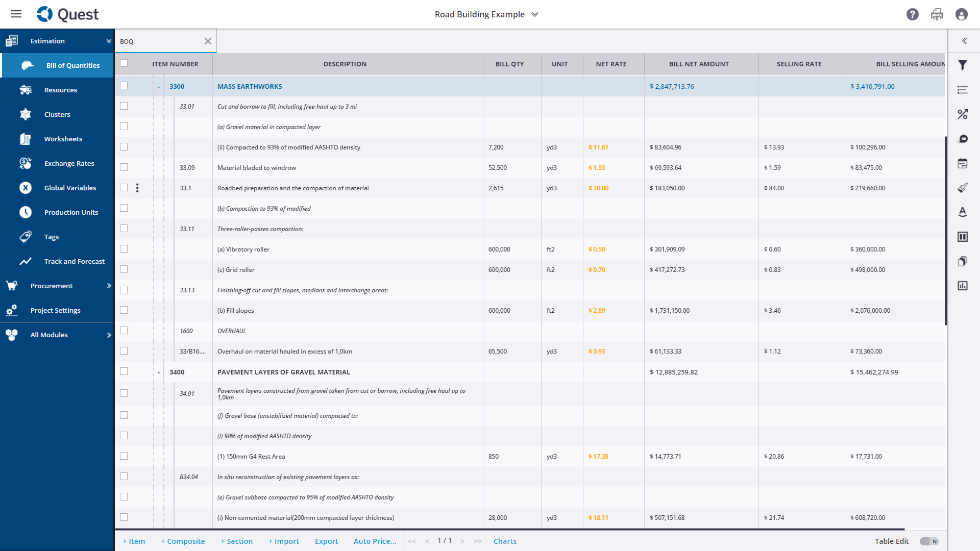Open the Road Building Example project dropdown

(534, 14)
